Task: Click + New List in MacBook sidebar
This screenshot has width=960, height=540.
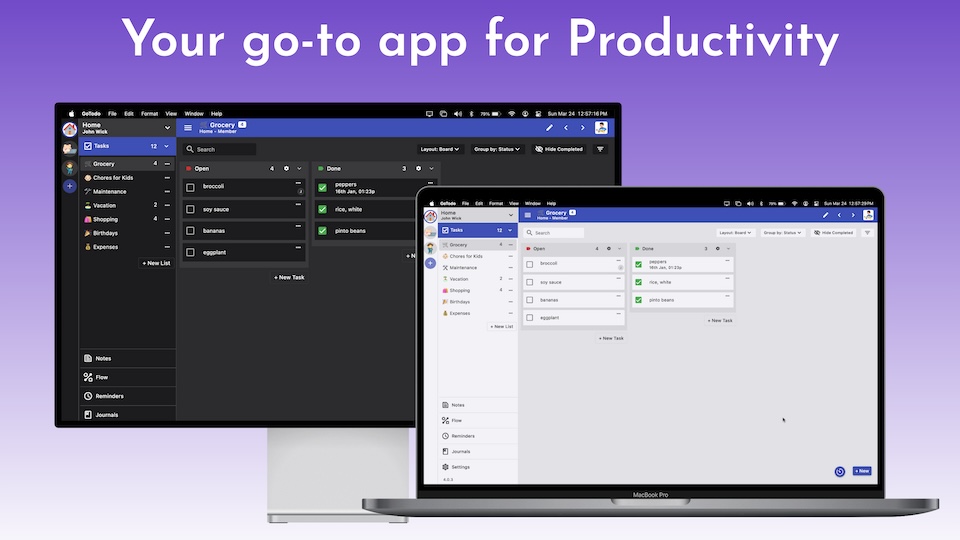Action: point(501,326)
